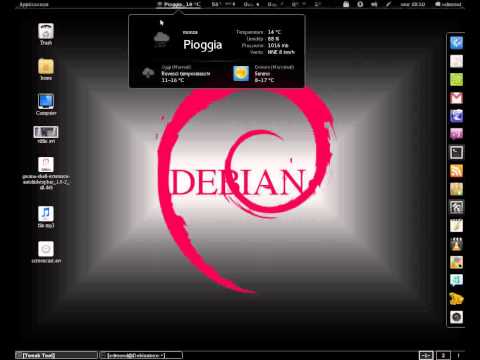Image resolution: width=480 pixels, height=360 pixels.
Task: Click the round status icon in top panel
Action: [x=360, y=4]
